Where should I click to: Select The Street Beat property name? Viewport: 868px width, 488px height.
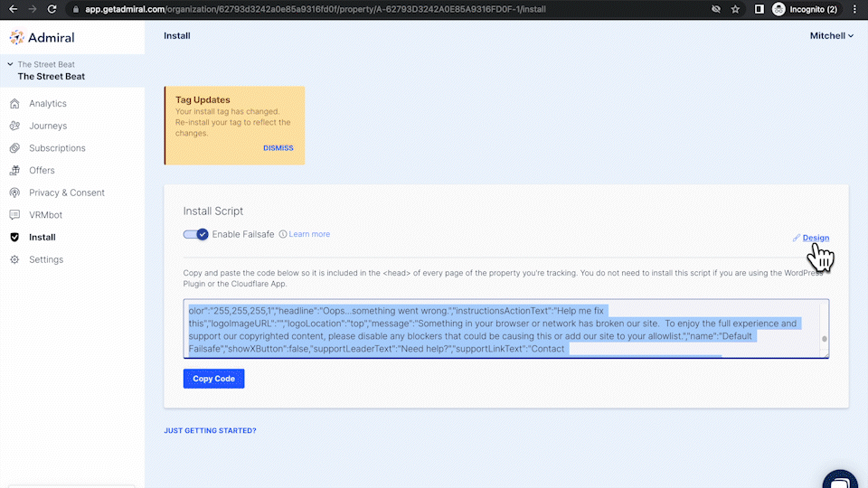coord(51,76)
